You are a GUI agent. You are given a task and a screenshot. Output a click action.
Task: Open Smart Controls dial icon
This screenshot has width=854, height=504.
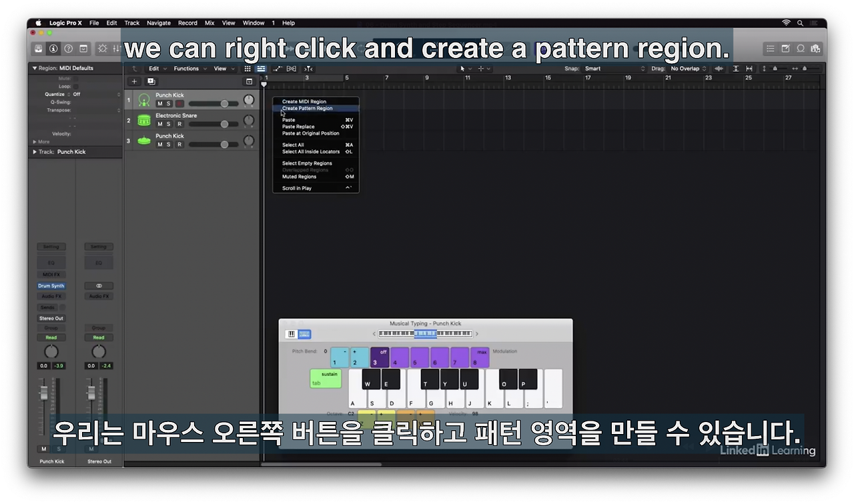click(102, 49)
